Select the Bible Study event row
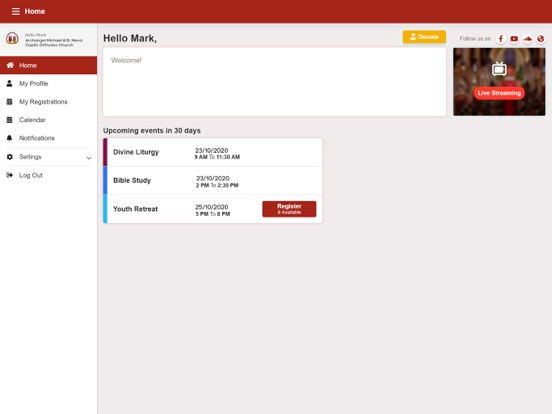The height and width of the screenshot is (414, 552). pos(213,181)
